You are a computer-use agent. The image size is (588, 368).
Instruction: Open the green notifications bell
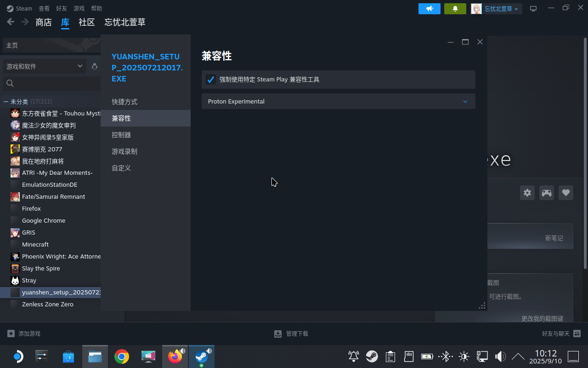455,9
